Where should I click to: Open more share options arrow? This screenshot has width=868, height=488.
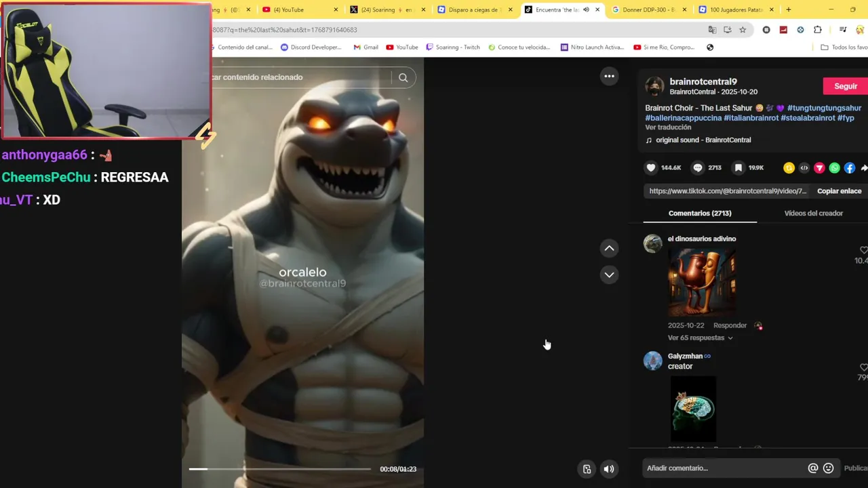click(864, 168)
